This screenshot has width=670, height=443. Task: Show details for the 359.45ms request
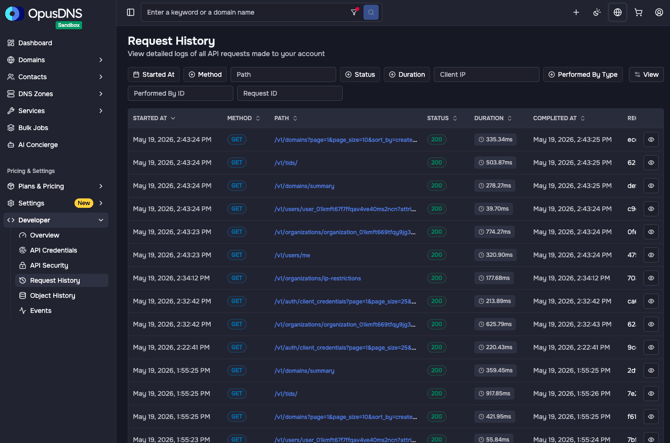[651, 370]
